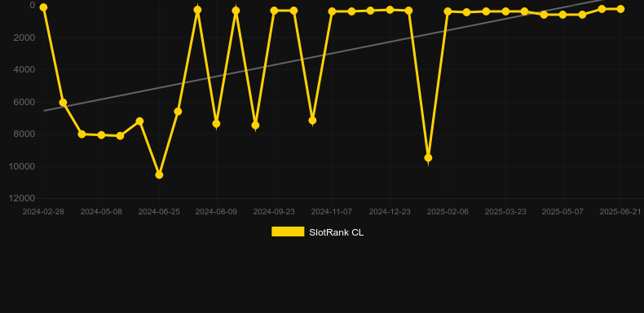The image size is (644, 313).
Task: Click the 2025-06-21 x-axis date label
Action: (620, 212)
